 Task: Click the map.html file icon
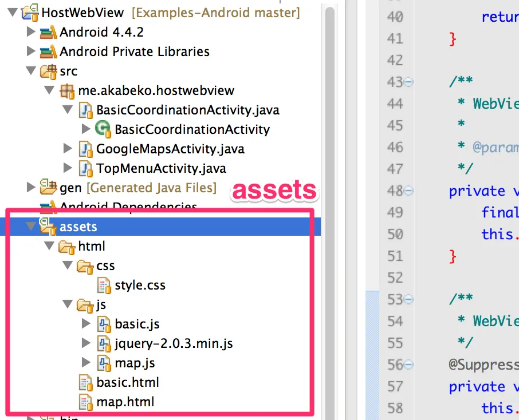pyautogui.click(x=86, y=402)
